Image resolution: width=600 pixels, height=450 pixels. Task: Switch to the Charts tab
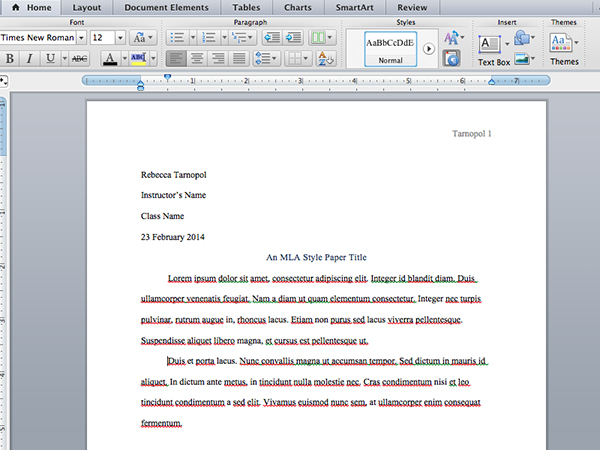[x=298, y=7]
